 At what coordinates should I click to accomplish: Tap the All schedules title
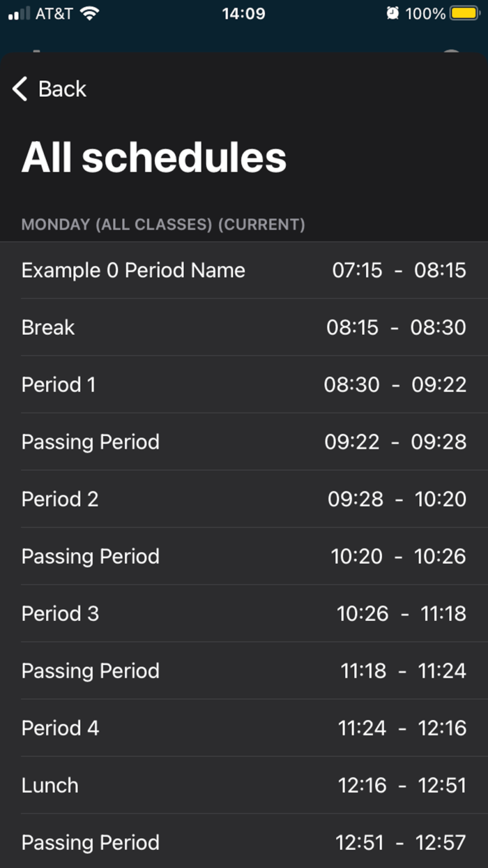154,157
